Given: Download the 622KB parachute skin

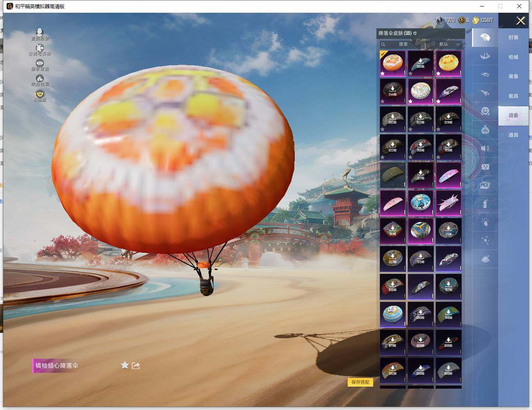Looking at the screenshot, I should tap(393, 147).
